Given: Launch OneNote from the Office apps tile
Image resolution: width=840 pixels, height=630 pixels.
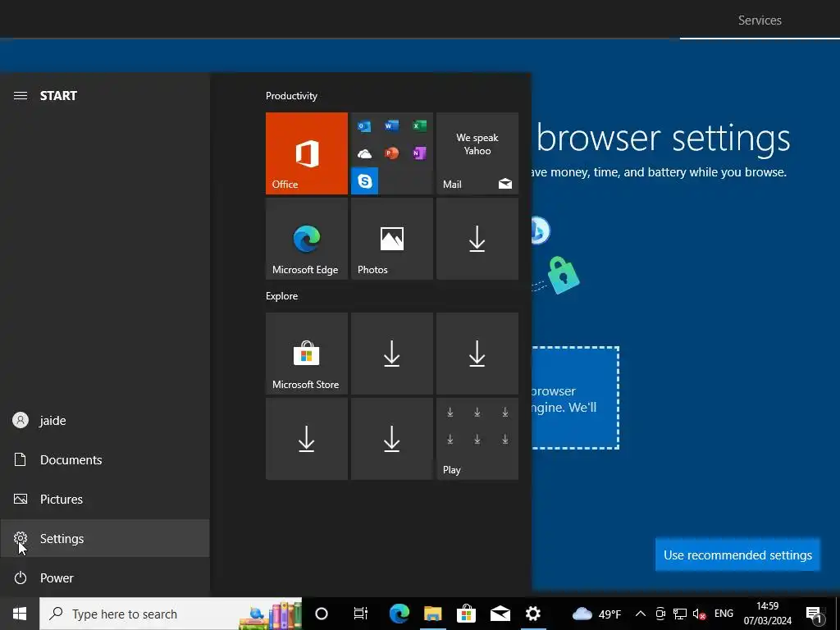Looking at the screenshot, I should tap(419, 153).
